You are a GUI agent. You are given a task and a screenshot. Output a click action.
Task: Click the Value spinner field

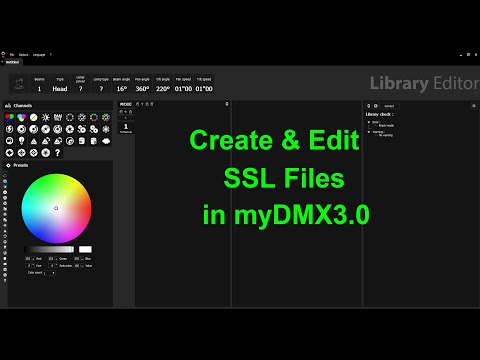pos(79,266)
